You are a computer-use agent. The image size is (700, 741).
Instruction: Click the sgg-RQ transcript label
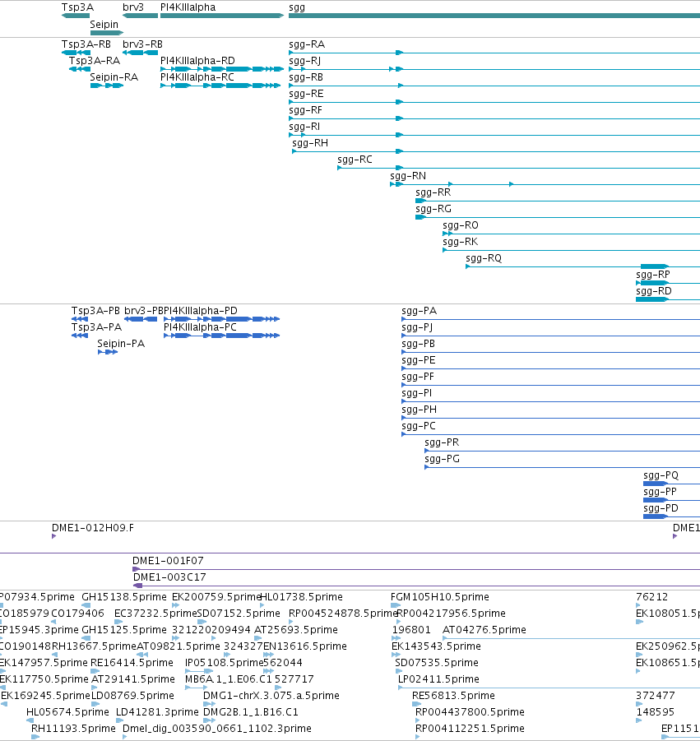pyautogui.click(x=484, y=258)
